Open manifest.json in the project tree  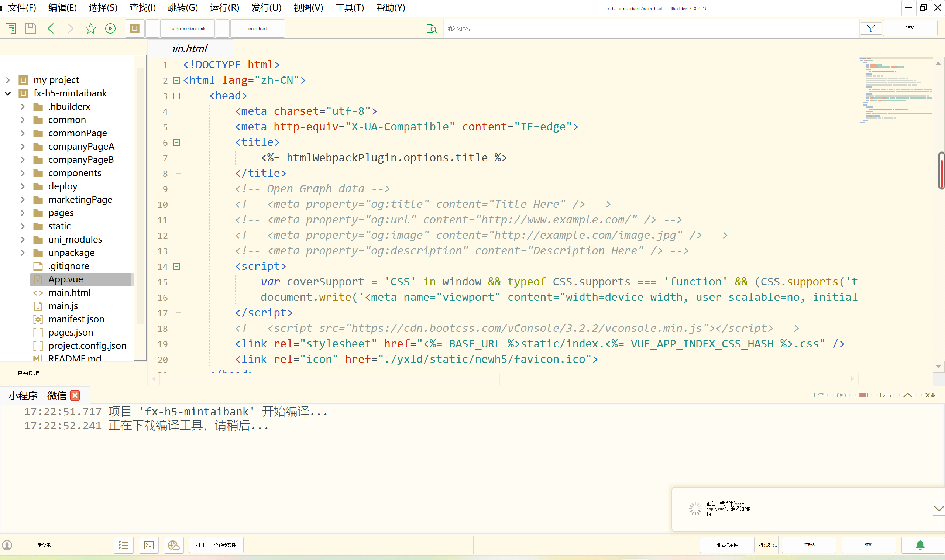pos(76,319)
